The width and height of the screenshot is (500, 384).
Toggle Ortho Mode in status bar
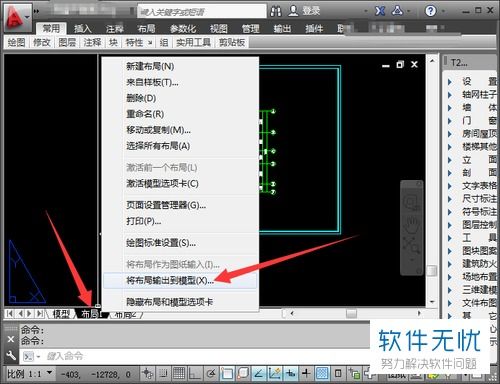pyautogui.click(x=194, y=373)
